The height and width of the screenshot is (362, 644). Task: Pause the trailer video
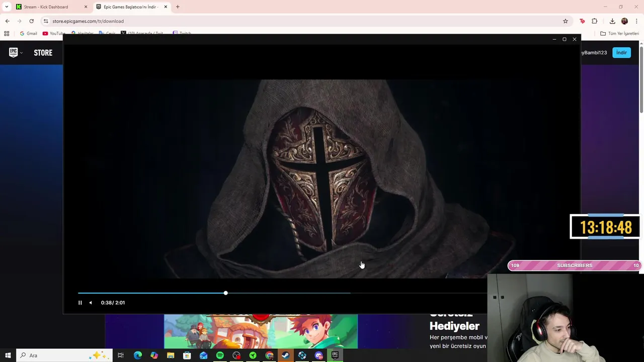pos(80,303)
